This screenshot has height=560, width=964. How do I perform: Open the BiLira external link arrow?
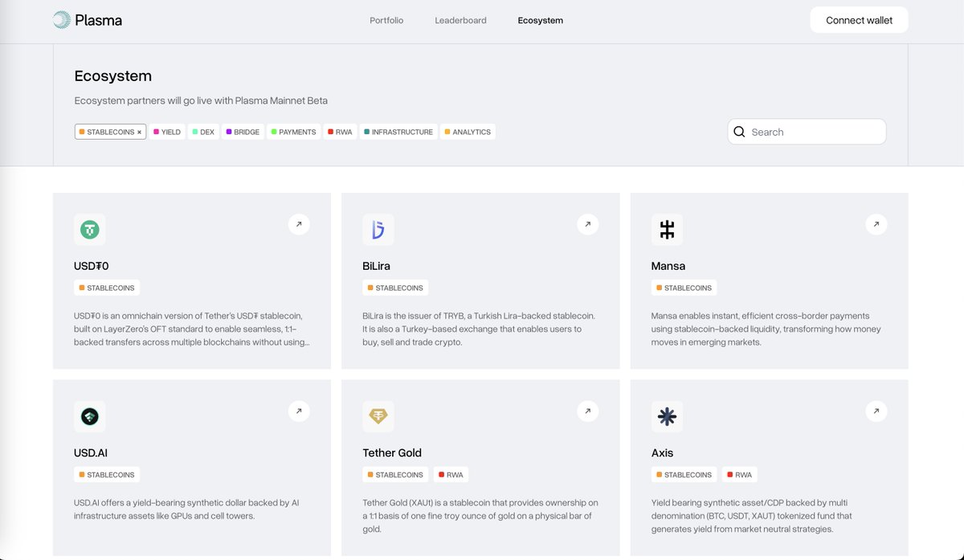587,224
